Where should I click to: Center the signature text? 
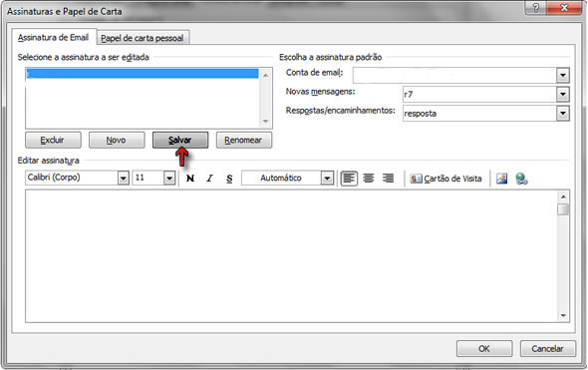point(369,179)
